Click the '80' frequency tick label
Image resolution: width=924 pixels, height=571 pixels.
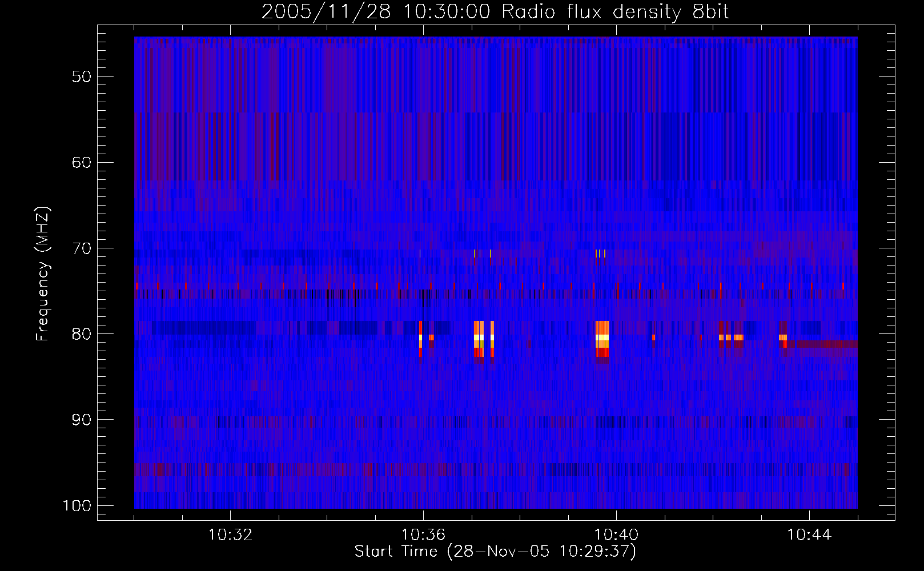coord(82,334)
